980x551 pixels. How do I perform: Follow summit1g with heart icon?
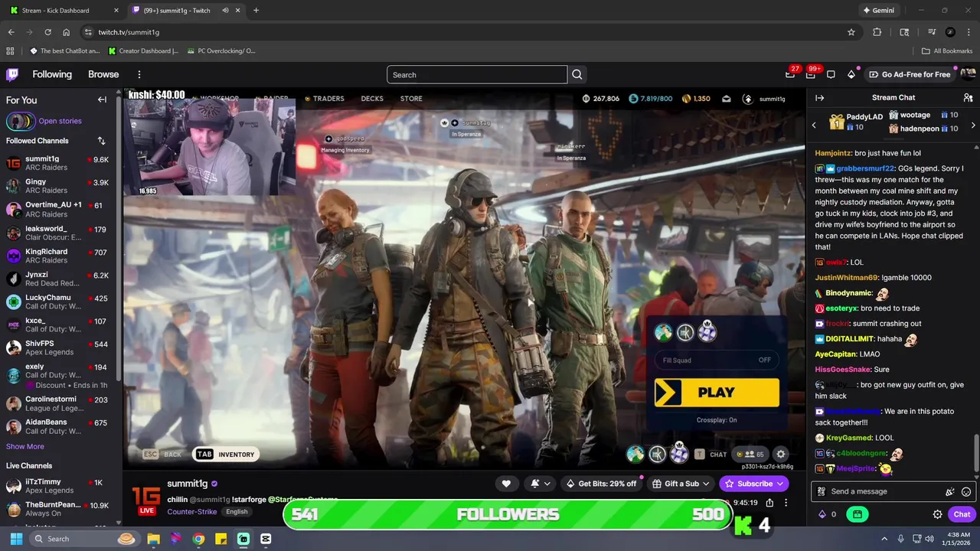click(506, 484)
